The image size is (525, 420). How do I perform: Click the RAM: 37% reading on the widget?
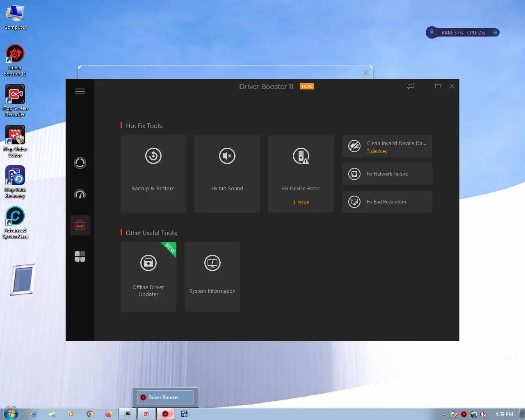pyautogui.click(x=452, y=33)
